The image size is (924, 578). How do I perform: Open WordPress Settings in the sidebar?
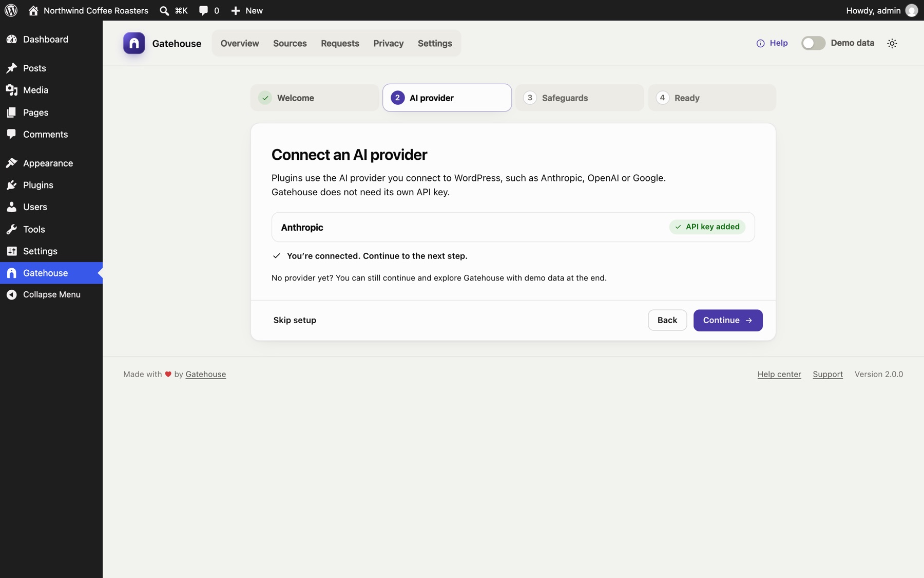pyautogui.click(x=51, y=251)
